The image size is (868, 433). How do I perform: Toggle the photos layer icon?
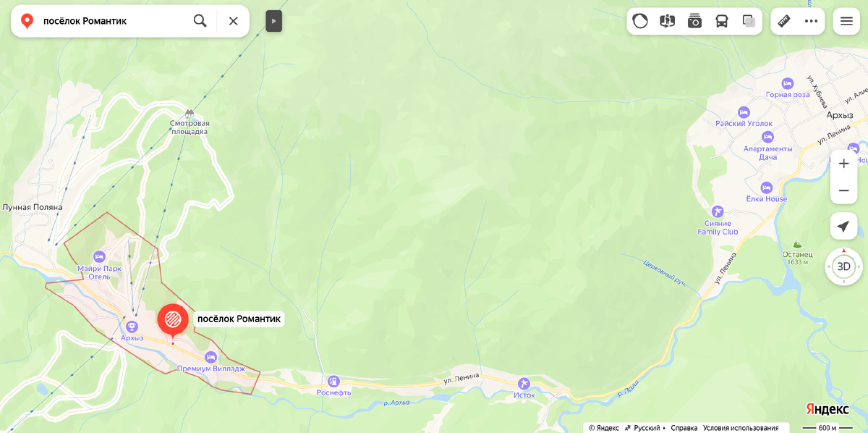pyautogui.click(x=694, y=21)
